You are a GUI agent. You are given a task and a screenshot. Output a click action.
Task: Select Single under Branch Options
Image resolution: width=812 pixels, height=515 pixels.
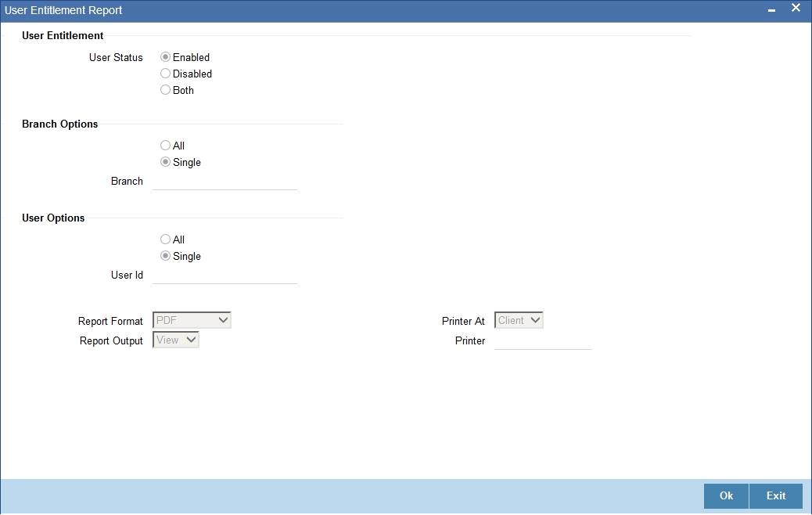pyautogui.click(x=165, y=162)
